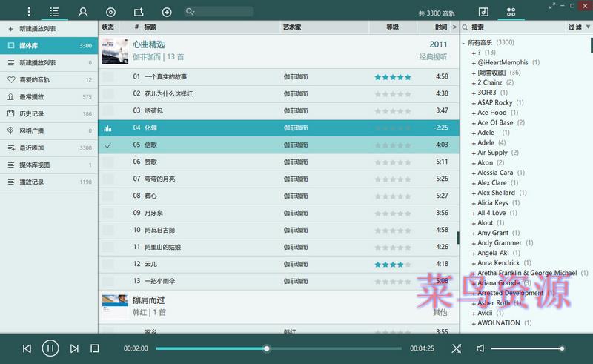Viewport: 593px width, 364px height.
Task: Select track 01 一个真实的故事
Action: coord(279,77)
